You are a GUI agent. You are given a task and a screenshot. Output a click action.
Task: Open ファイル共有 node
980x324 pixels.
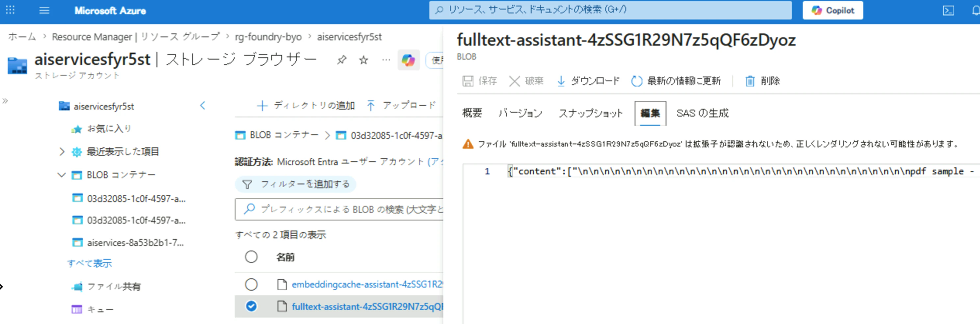tap(106, 287)
